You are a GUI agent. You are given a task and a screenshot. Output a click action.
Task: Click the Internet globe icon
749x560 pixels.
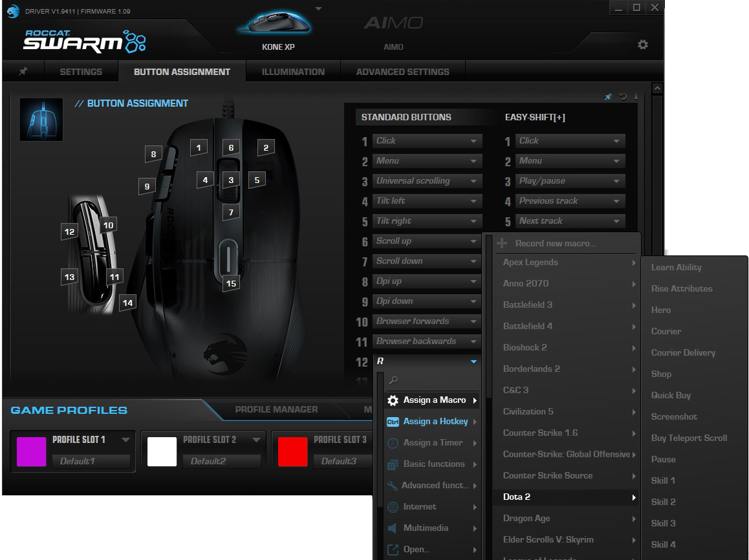[393, 507]
